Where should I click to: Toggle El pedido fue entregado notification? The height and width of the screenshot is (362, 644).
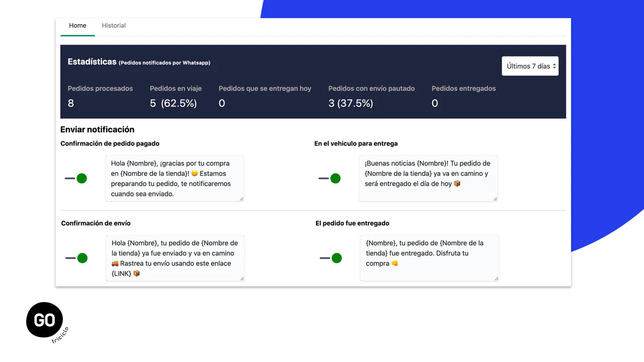click(331, 258)
